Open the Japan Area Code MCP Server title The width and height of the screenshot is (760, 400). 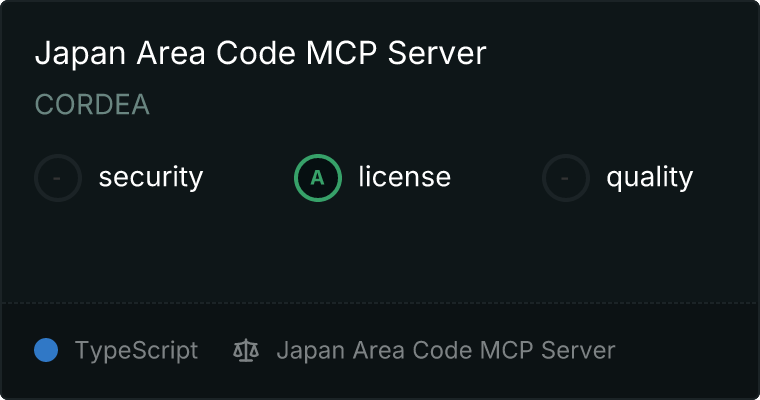260,53
